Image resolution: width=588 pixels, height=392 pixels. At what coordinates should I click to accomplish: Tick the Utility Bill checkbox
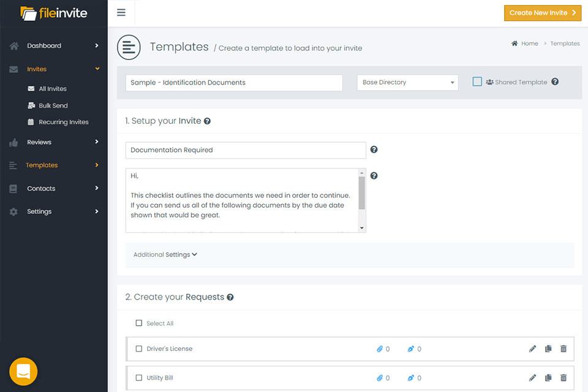click(x=139, y=378)
